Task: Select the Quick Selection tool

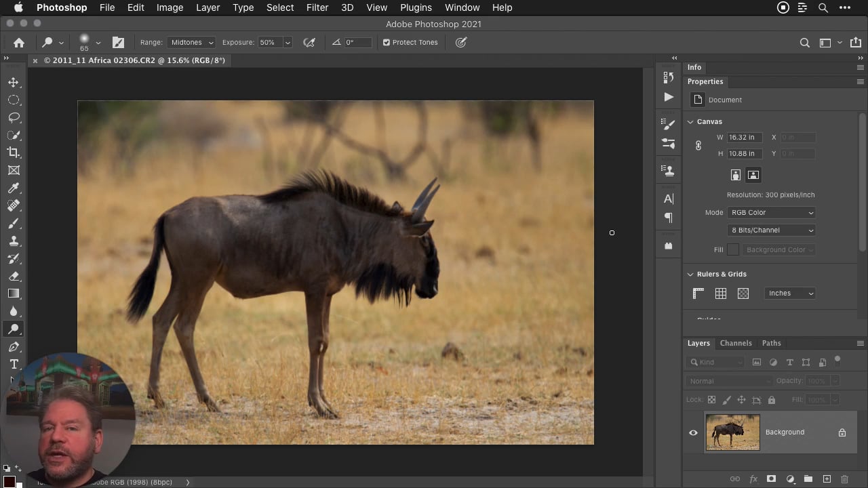Action: (14, 135)
